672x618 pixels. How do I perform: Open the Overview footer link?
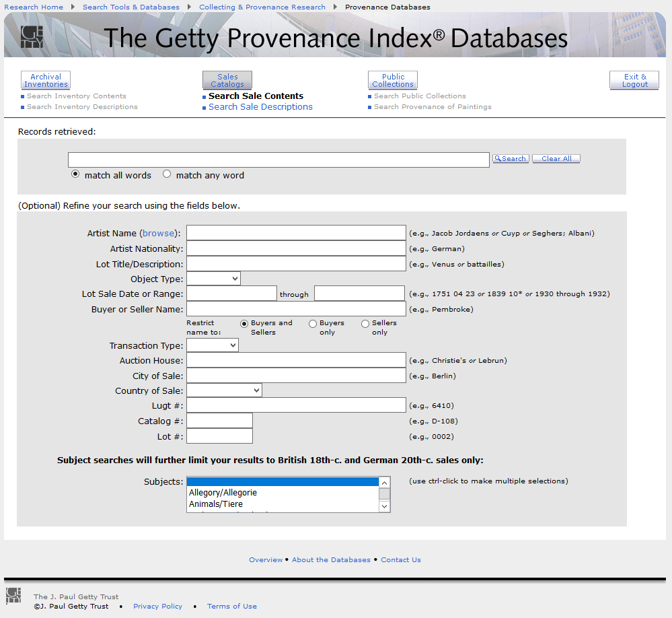[x=266, y=559]
